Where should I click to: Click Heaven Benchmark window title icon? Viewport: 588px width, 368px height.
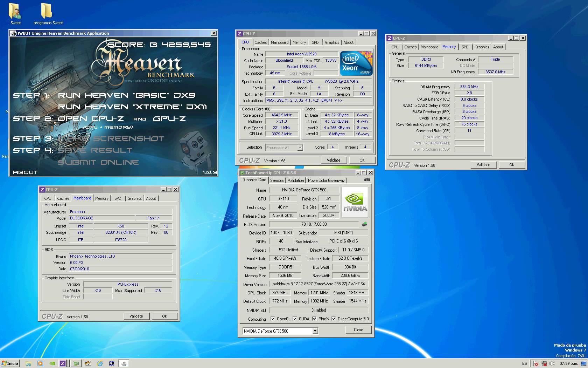[x=13, y=33]
